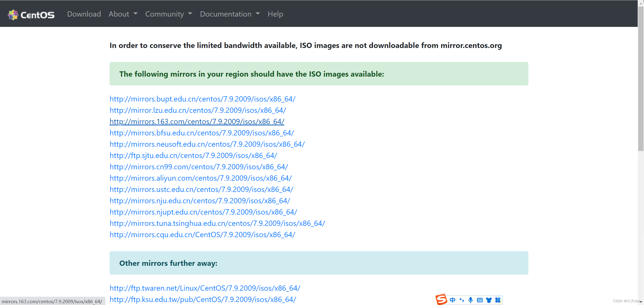This screenshot has height=305, width=644.
Task: Open the mirrors.ustc.edu.cn mirror link
Action: [201, 189]
